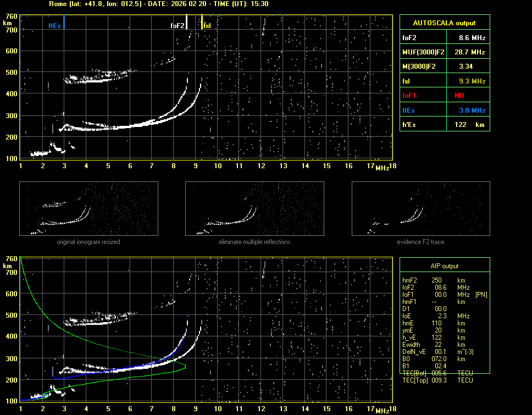
Task: Click the TEC[Top] 009.3 TECU entry
Action: point(437,380)
